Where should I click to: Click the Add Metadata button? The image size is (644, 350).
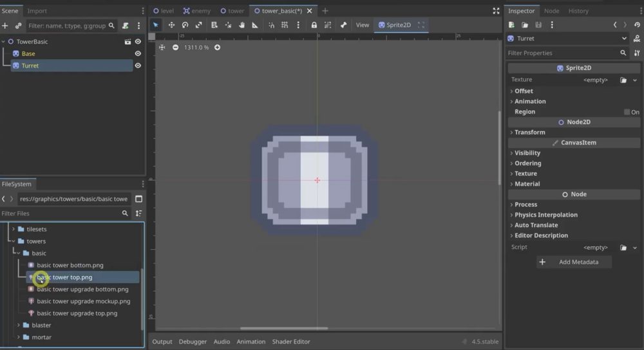point(574,262)
